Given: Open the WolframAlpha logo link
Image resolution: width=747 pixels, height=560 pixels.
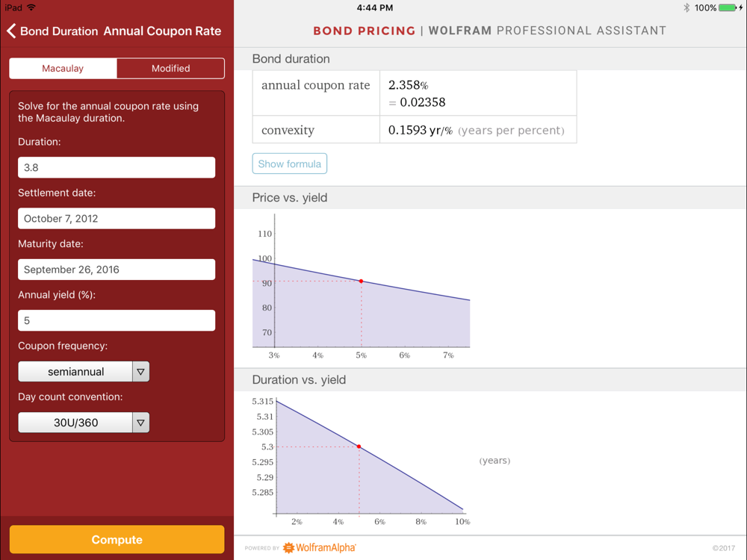Looking at the screenshot, I should (x=320, y=547).
